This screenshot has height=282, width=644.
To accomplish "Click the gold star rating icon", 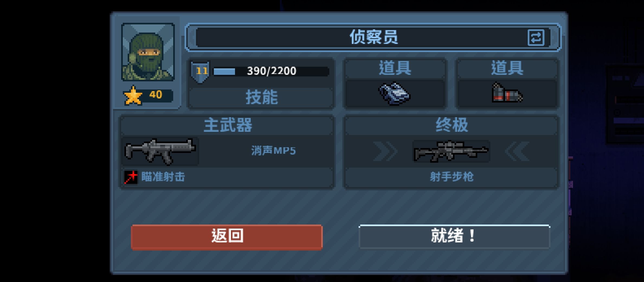I will (x=133, y=95).
